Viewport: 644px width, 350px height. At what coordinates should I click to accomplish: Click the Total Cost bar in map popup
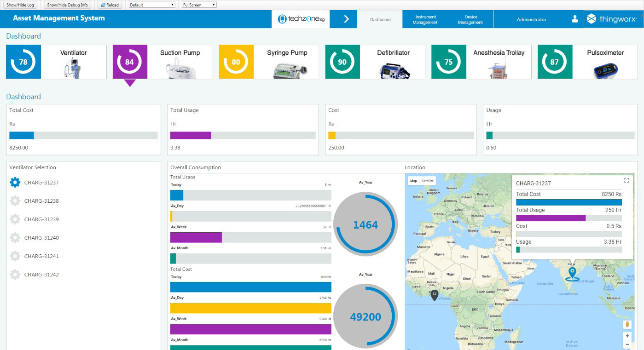[x=569, y=202]
